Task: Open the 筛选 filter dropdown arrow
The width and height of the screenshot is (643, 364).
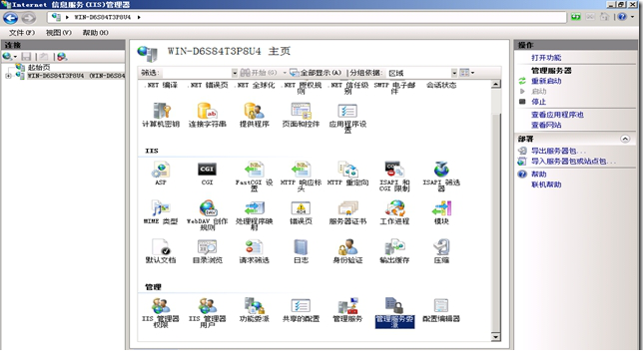Action: pos(235,73)
